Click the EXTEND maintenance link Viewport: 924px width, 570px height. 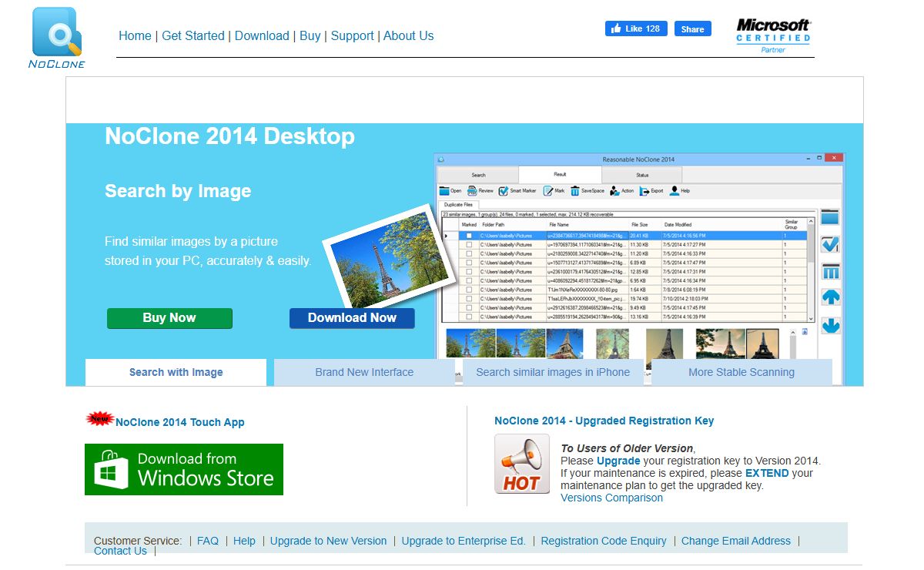[767, 473]
